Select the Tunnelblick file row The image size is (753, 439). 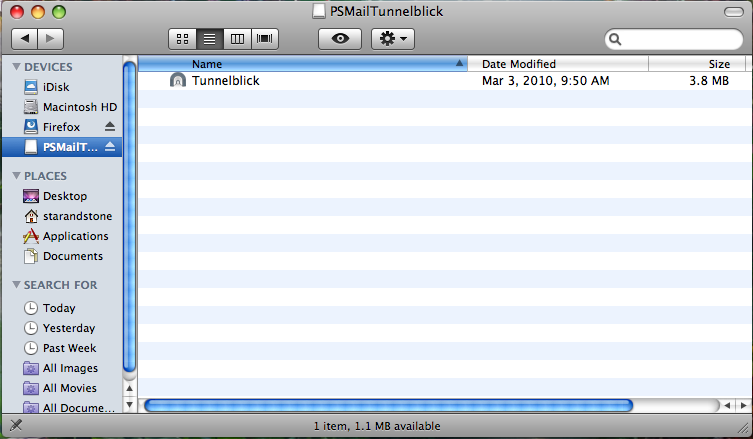point(445,81)
